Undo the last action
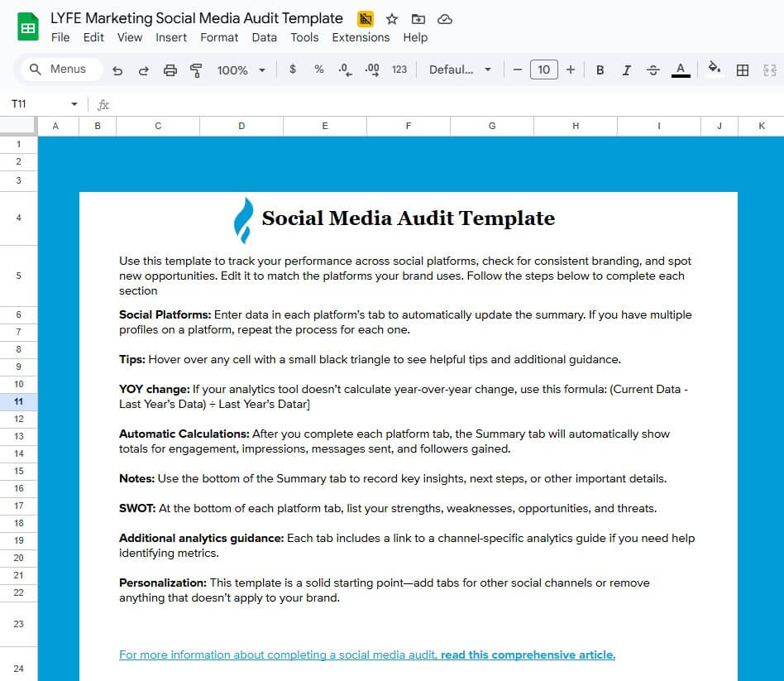Viewport: 784px width, 681px height. pos(117,70)
